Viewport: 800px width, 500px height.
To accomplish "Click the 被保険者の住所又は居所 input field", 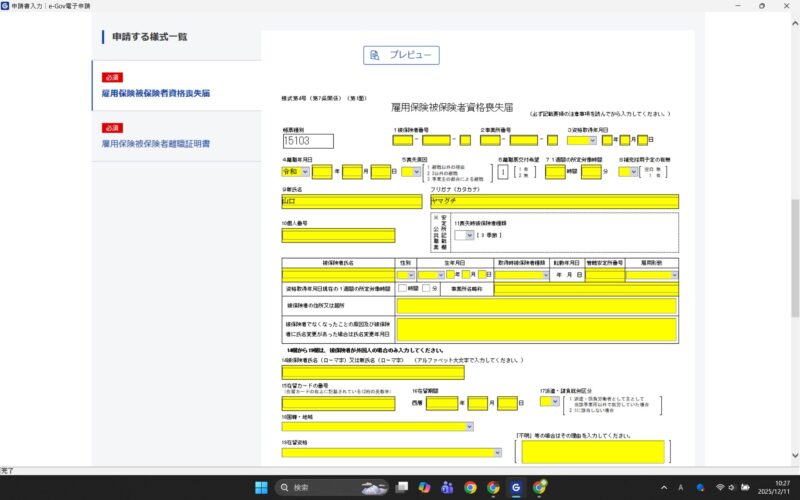I will pyautogui.click(x=537, y=306).
